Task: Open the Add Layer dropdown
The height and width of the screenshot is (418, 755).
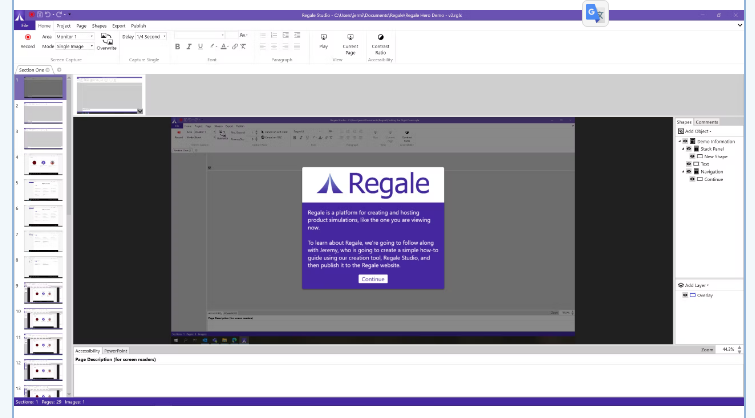Action: point(693,285)
